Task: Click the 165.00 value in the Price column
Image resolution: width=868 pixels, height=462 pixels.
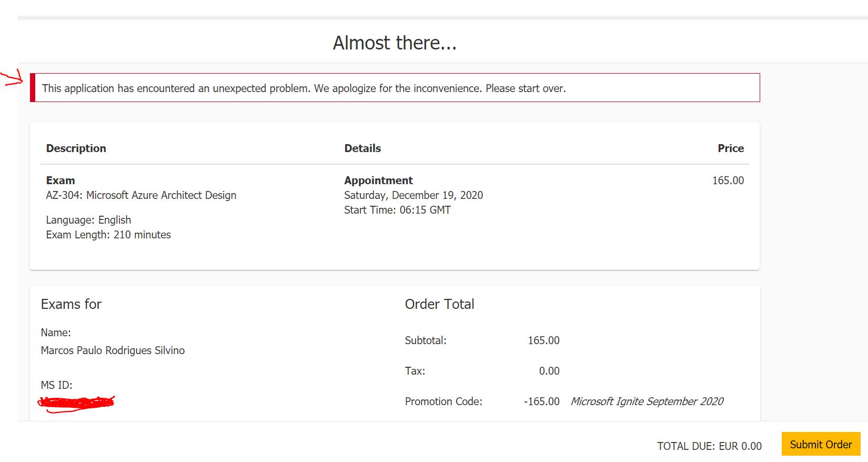Action: [728, 180]
